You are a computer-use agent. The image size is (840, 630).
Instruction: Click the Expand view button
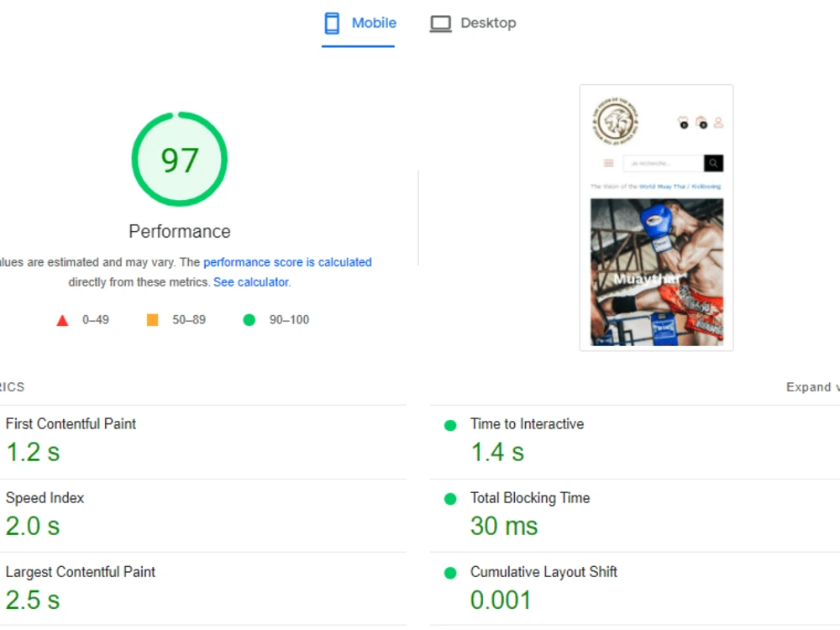click(x=812, y=386)
